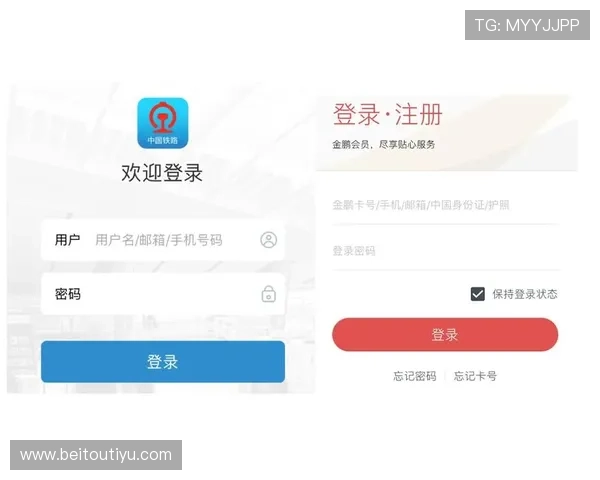Click the padlock icon in password field
Screen dimensions: 600x480
269,294
